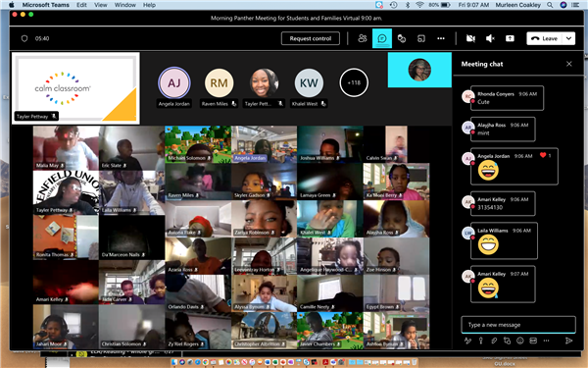The image size is (588, 368).
Task: Open the View menu in menu bar
Action: coord(100,5)
